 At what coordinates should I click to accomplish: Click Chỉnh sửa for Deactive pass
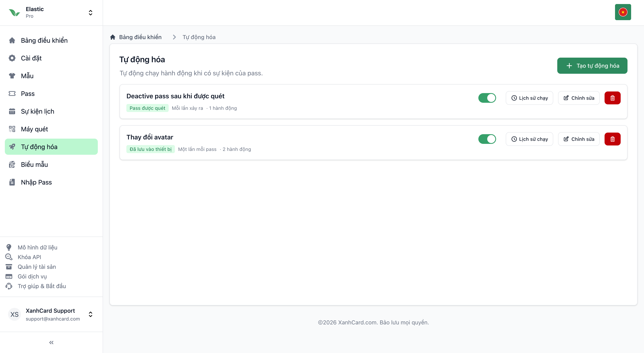coord(579,98)
